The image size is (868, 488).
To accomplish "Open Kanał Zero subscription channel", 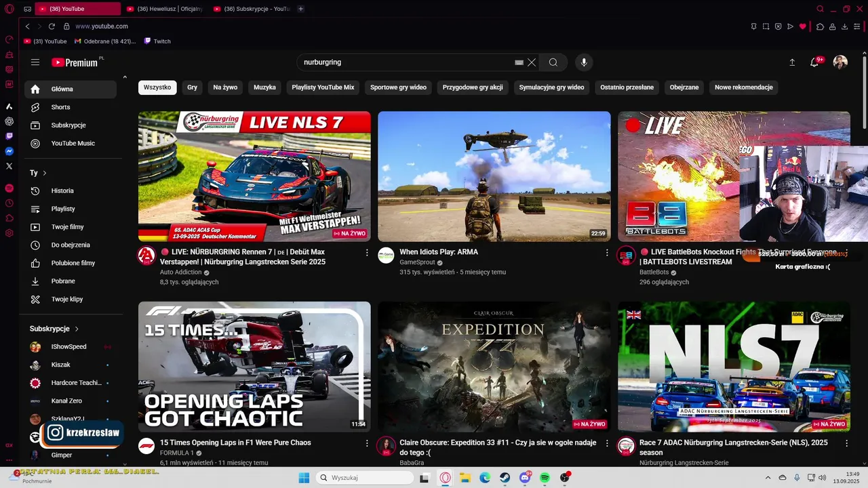I will 71,401.
